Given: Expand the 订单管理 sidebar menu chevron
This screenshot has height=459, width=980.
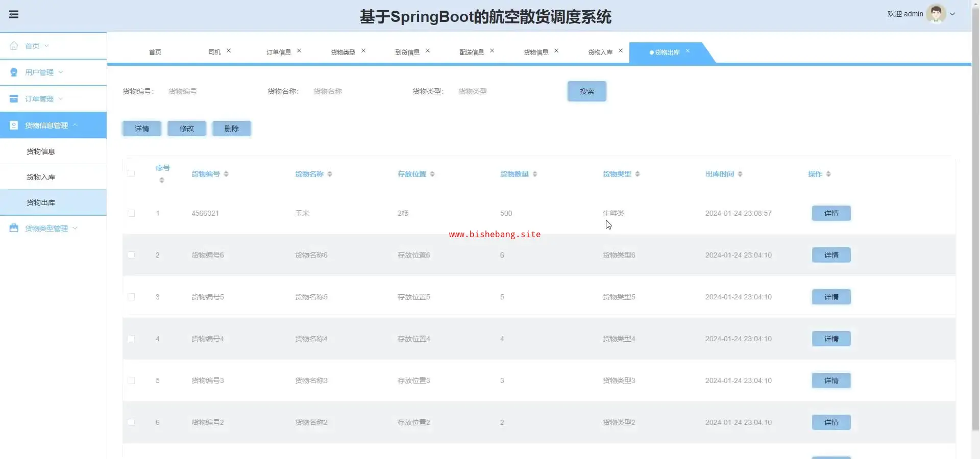Looking at the screenshot, I should pyautogui.click(x=61, y=99).
